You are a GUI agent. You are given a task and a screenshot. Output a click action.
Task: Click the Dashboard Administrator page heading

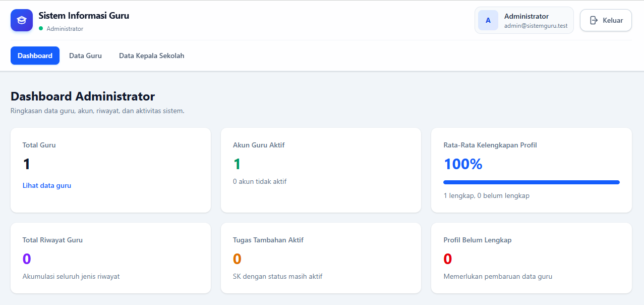[x=83, y=96]
